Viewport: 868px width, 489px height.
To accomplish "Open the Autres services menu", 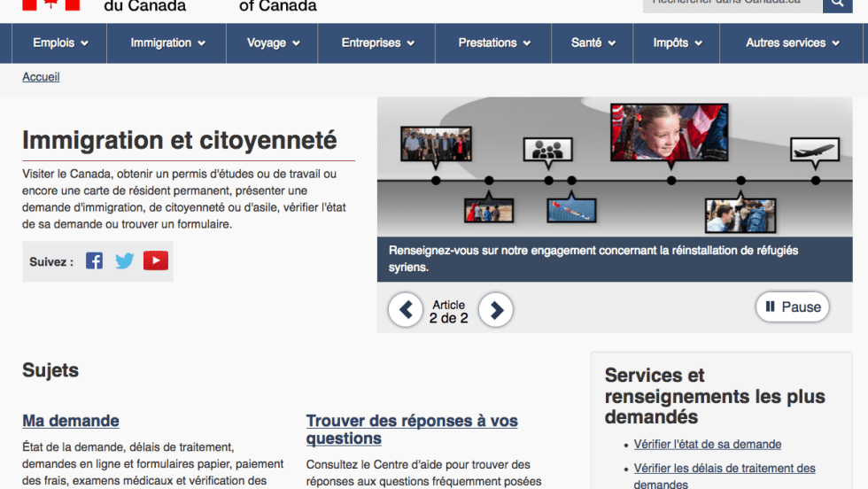I will pos(793,43).
